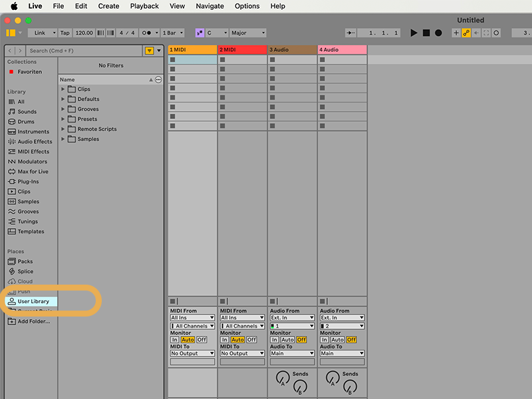Open the File menu
The image size is (532, 399).
59,6
